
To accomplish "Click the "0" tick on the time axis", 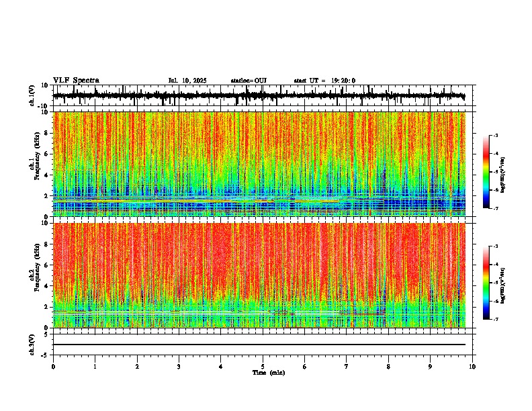I will coord(53,367).
